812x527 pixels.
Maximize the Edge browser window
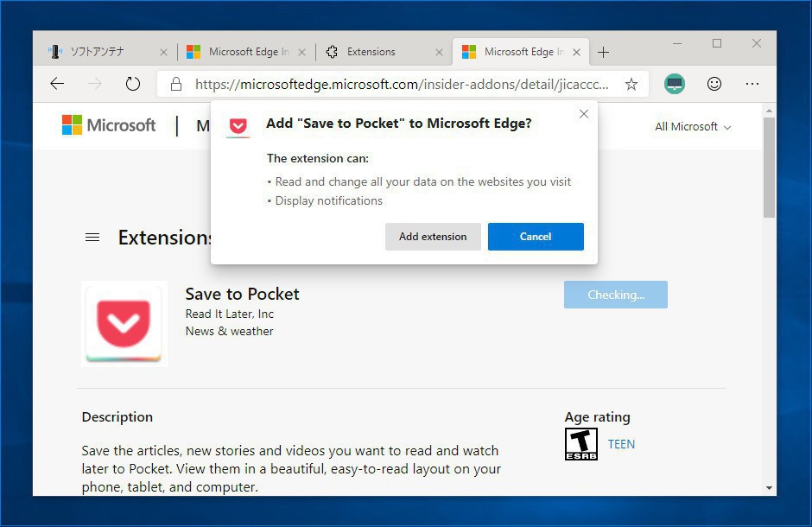tap(717, 43)
